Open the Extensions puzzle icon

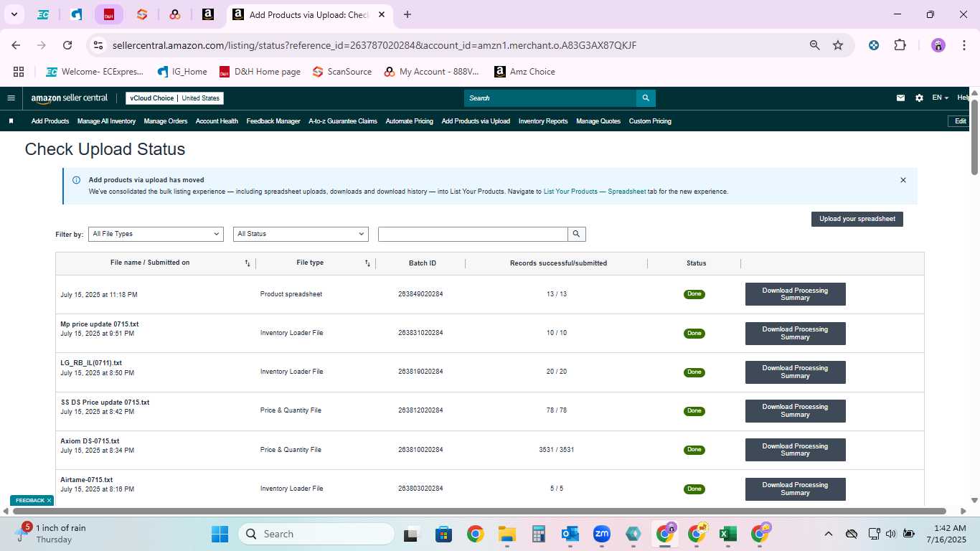[900, 45]
